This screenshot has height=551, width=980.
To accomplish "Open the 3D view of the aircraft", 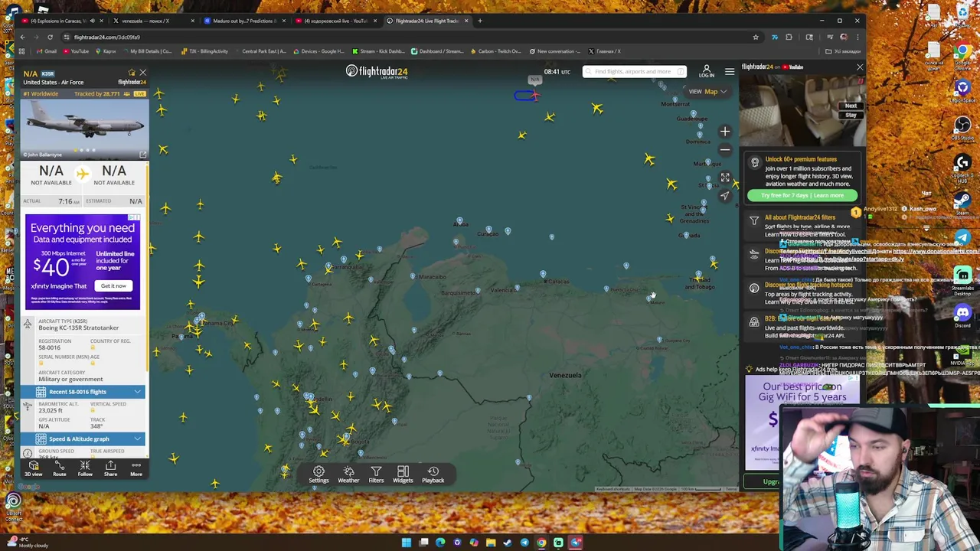I will tap(33, 468).
